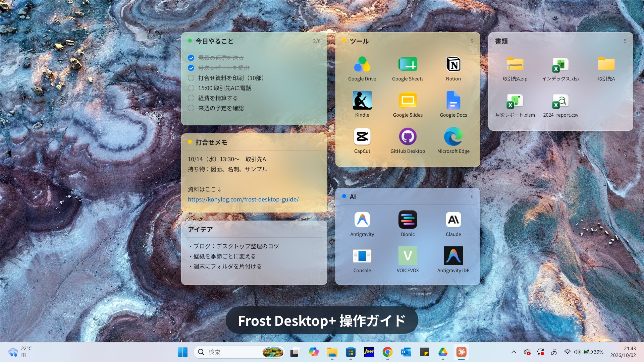Launch Google Slides icon
644x362 pixels.
pyautogui.click(x=408, y=100)
